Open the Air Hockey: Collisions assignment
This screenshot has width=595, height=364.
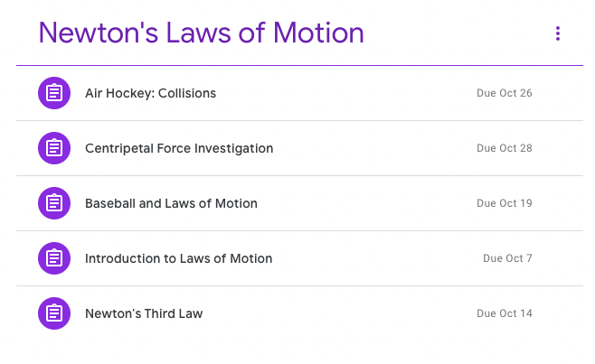[x=150, y=93]
